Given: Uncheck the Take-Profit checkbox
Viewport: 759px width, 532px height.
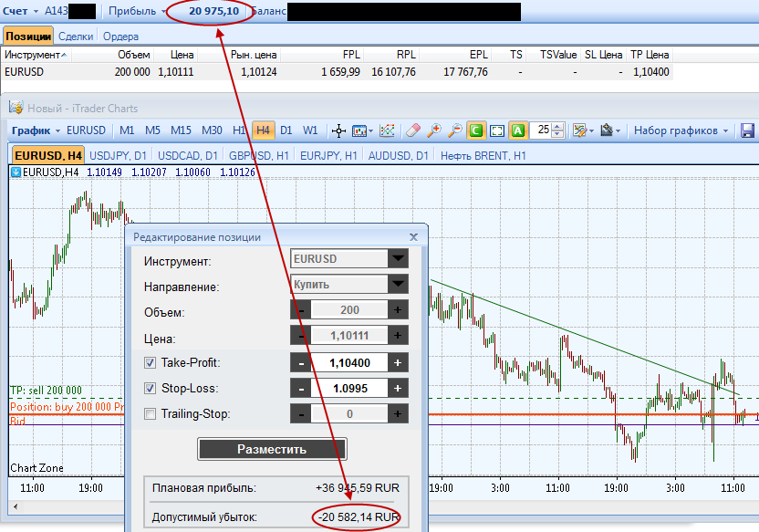Looking at the screenshot, I should [x=150, y=362].
